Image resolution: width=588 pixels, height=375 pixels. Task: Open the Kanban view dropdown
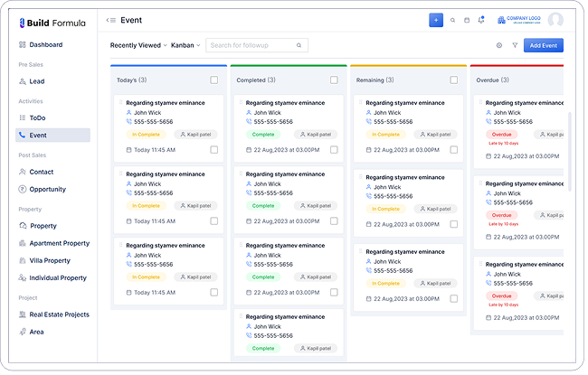coord(185,45)
